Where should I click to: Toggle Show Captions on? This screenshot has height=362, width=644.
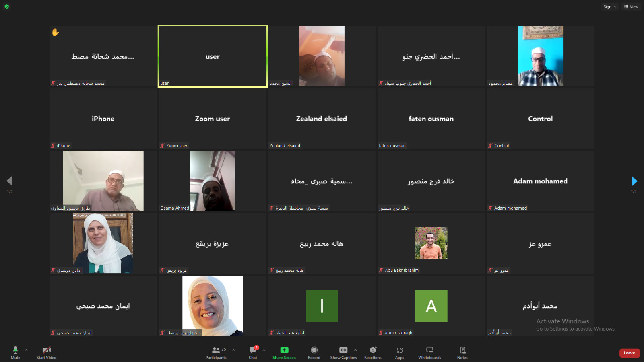tap(343, 352)
